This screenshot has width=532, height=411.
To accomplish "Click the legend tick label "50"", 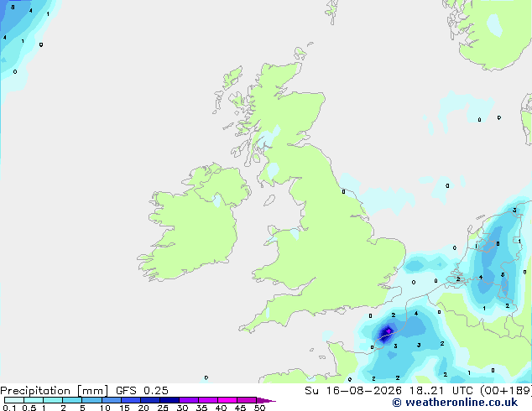I will point(260,408).
